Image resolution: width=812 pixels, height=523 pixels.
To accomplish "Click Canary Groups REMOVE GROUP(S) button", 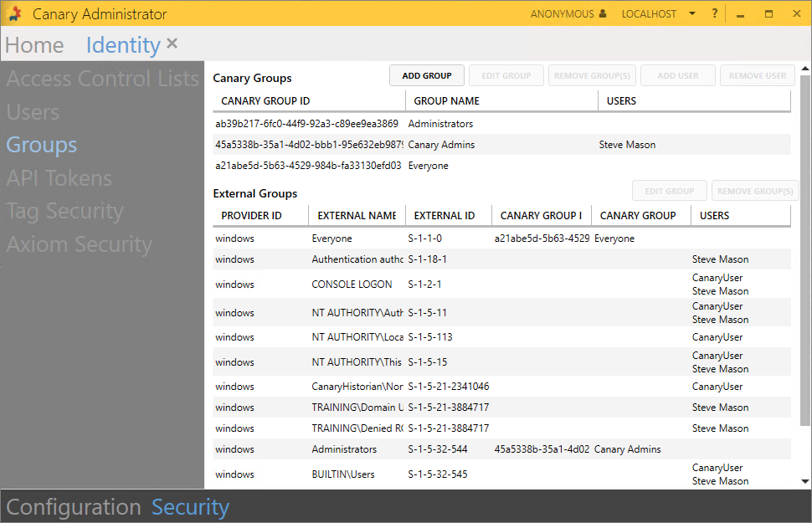I will pyautogui.click(x=592, y=75).
